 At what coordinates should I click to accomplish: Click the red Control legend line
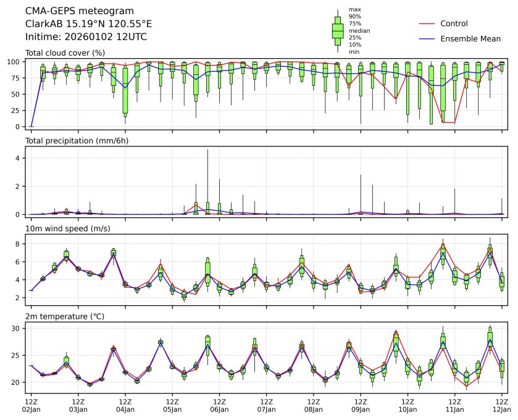tap(427, 23)
